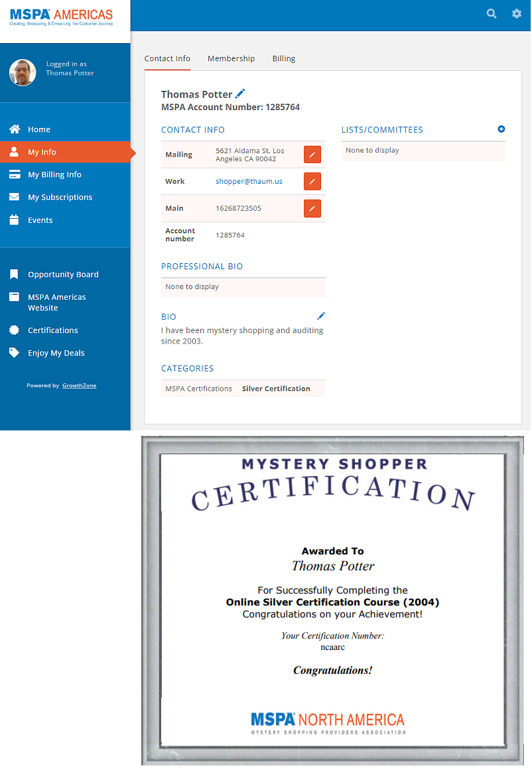Click the MSPA Americas logo

[x=61, y=16]
